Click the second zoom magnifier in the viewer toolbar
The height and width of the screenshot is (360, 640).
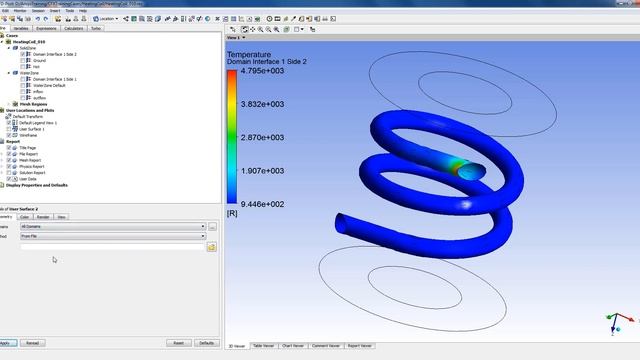[269, 29]
